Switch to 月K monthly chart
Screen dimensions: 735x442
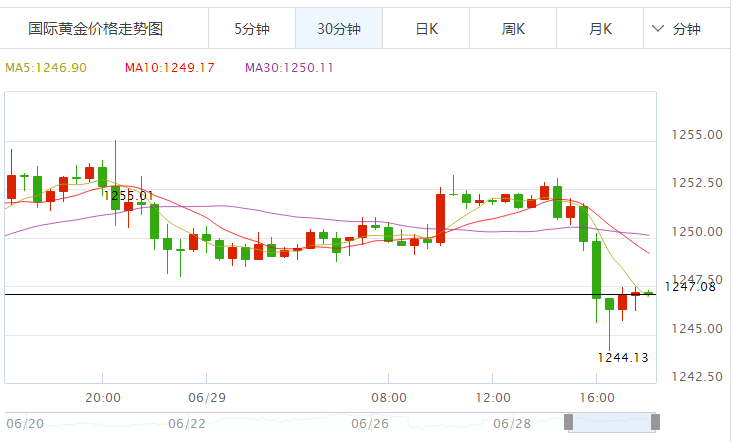(600, 29)
